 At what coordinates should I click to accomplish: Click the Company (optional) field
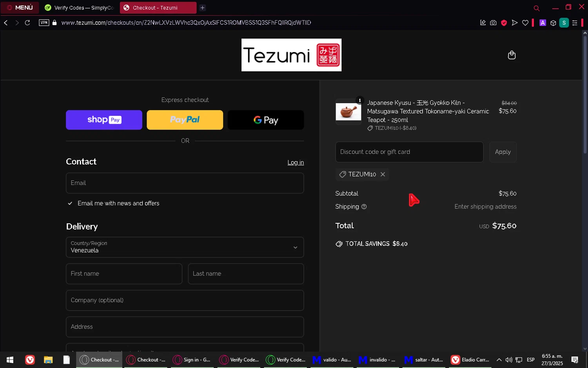point(185,300)
